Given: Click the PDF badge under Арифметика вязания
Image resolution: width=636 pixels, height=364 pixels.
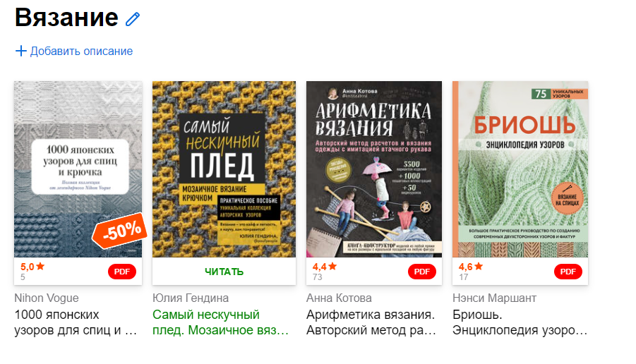Looking at the screenshot, I should (x=422, y=272).
